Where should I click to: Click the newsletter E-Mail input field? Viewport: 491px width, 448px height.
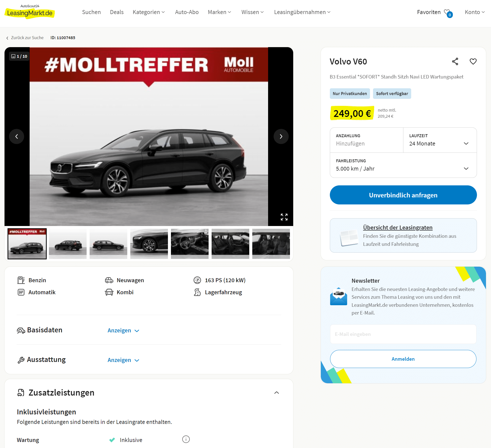point(403,334)
